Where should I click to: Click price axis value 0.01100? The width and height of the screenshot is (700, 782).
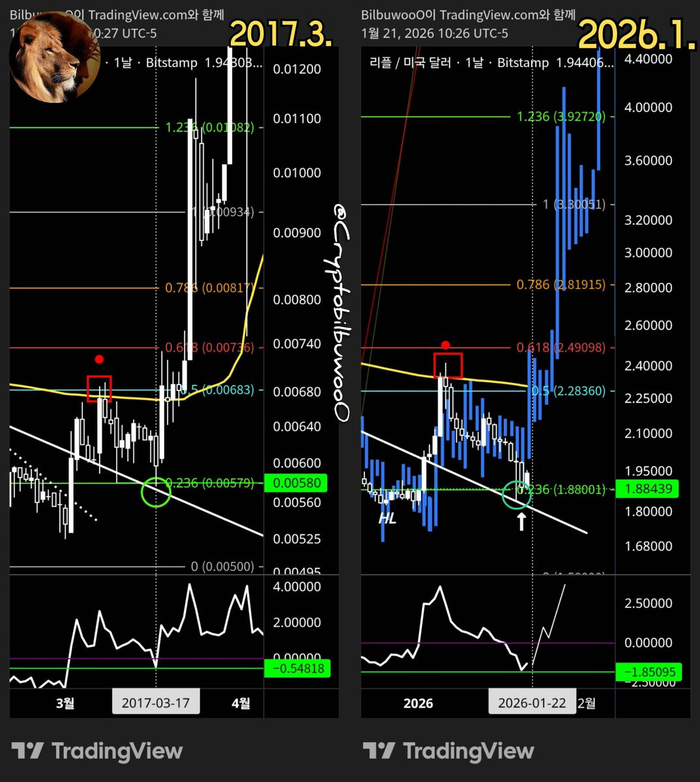tap(297, 119)
